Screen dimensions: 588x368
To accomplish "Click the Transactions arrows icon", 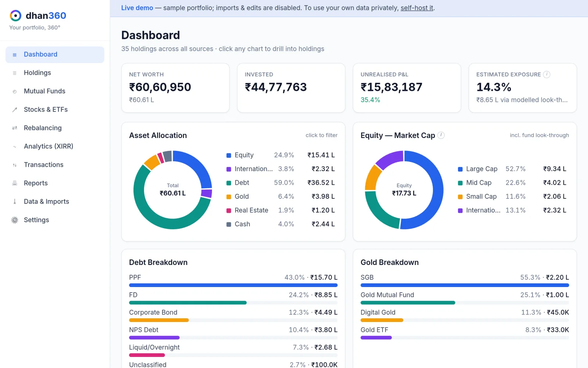I will (15, 165).
